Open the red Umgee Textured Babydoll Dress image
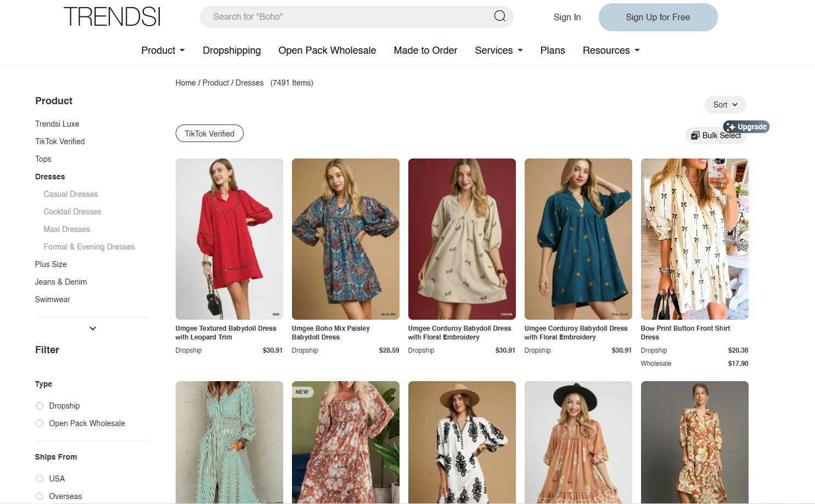The height and width of the screenshot is (504, 815). [229, 239]
